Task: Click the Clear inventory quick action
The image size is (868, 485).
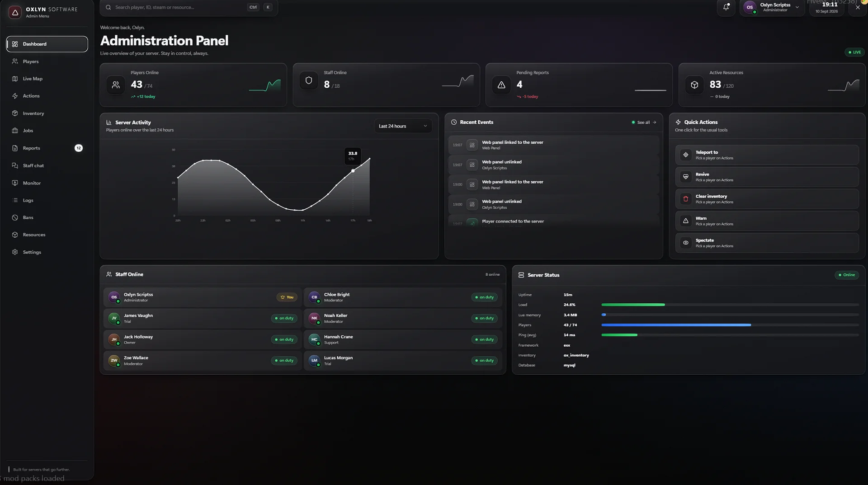Action: (x=767, y=199)
